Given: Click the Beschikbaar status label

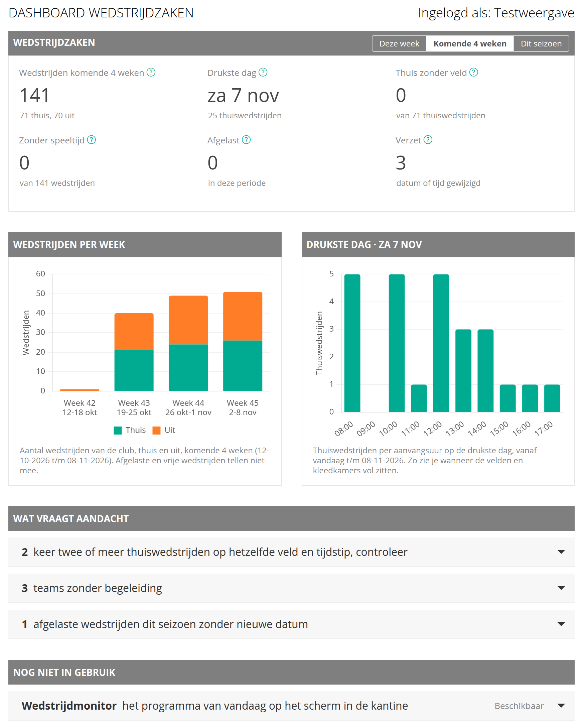Looking at the screenshot, I should click(519, 706).
